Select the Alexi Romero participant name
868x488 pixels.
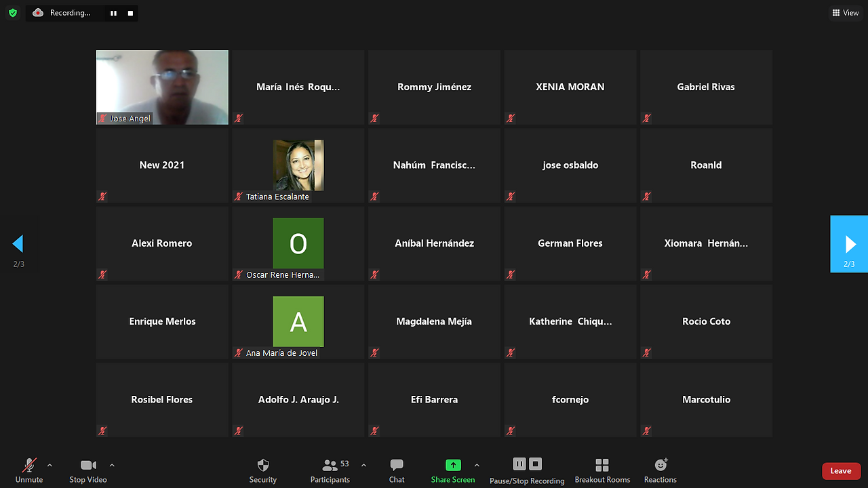point(162,243)
